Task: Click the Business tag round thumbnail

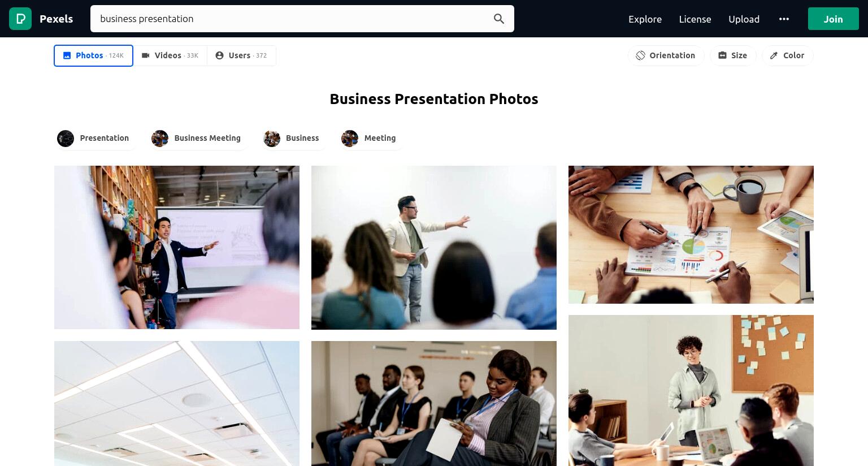Action: [272, 138]
